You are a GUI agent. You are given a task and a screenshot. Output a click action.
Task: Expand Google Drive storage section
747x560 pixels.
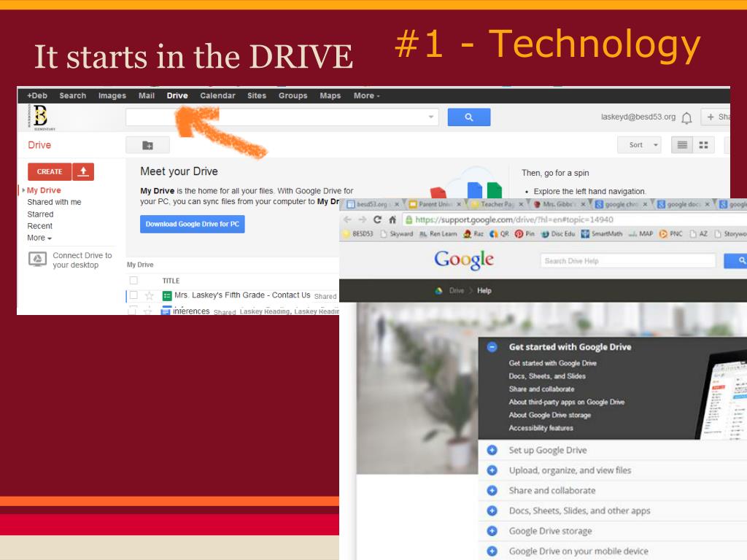[492, 531]
